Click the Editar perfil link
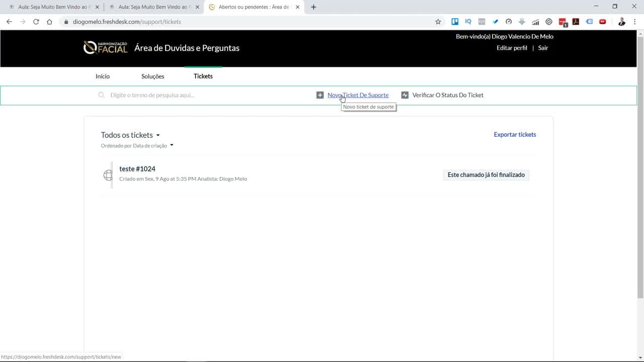Screen dimensions: 644x362 pos(512,48)
